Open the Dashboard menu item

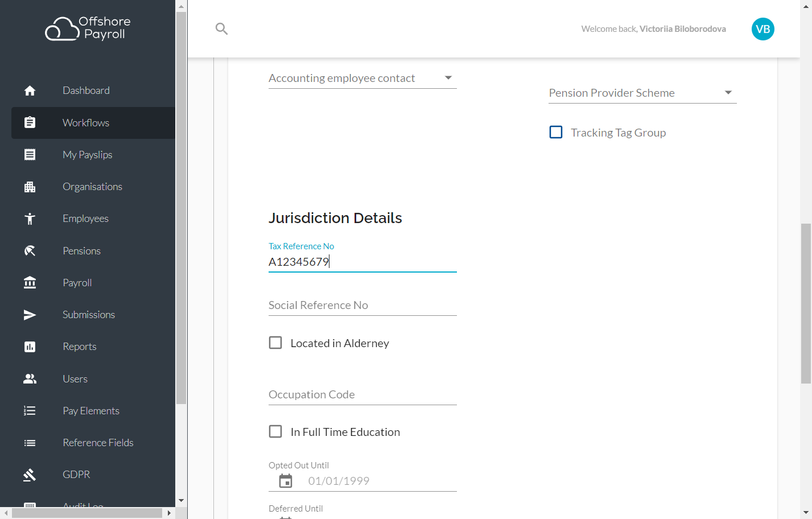click(x=93, y=90)
